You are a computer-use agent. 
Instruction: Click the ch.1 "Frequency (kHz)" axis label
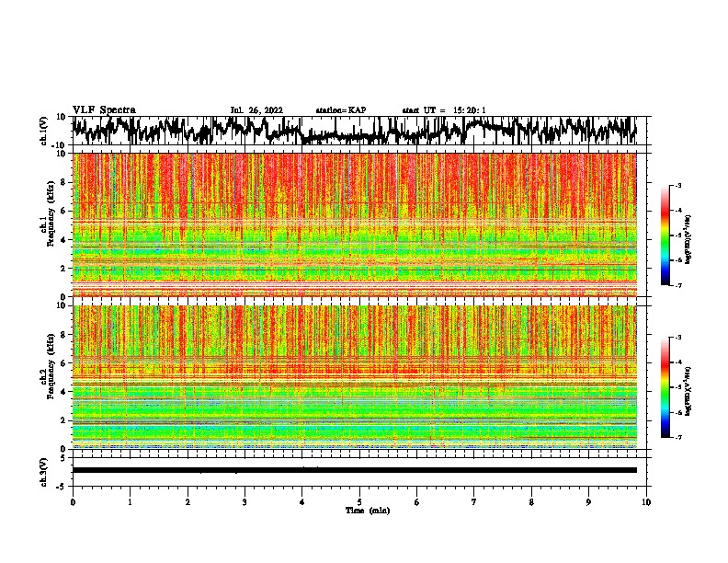[x=51, y=213]
